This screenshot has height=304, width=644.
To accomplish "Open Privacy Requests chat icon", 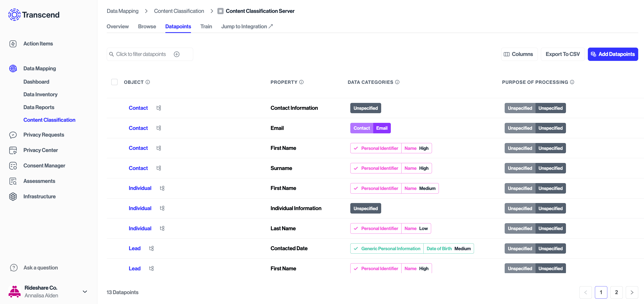I will pyautogui.click(x=13, y=135).
